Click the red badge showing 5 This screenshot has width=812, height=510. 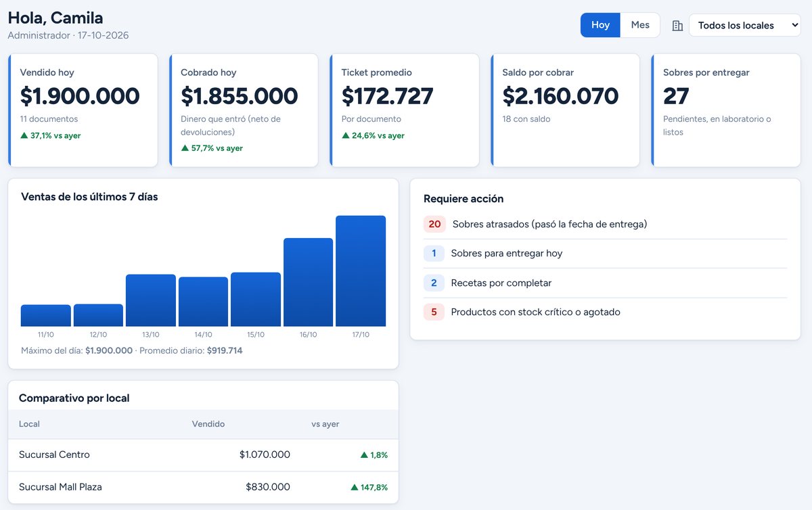(434, 312)
